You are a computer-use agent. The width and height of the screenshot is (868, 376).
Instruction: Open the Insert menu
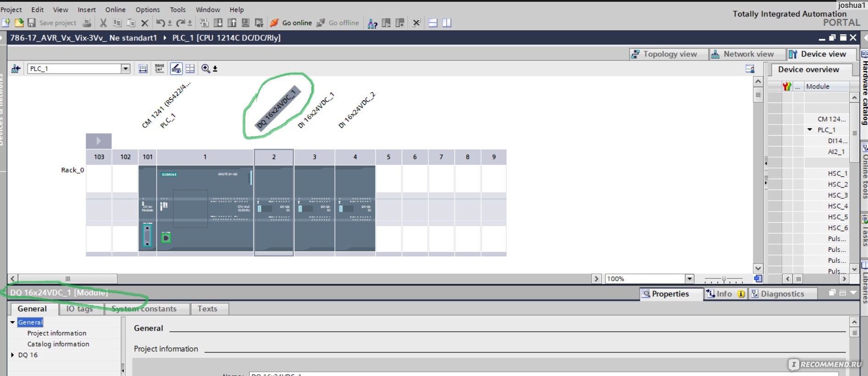pos(87,10)
